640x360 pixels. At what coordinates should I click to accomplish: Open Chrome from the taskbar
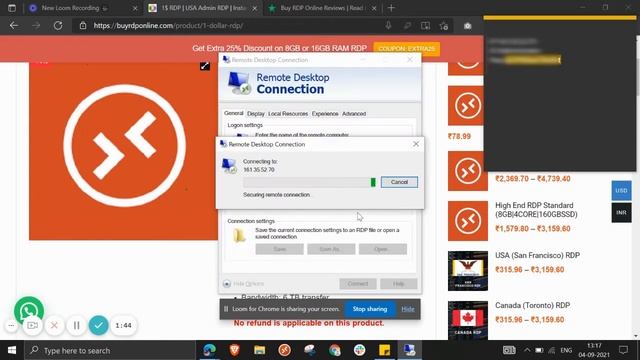pyautogui.click(x=335, y=350)
